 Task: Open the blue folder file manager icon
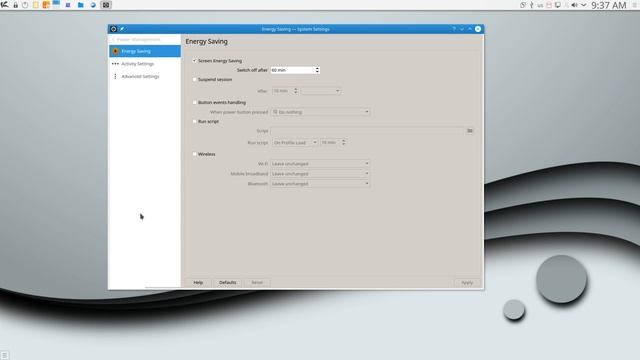coord(80,5)
